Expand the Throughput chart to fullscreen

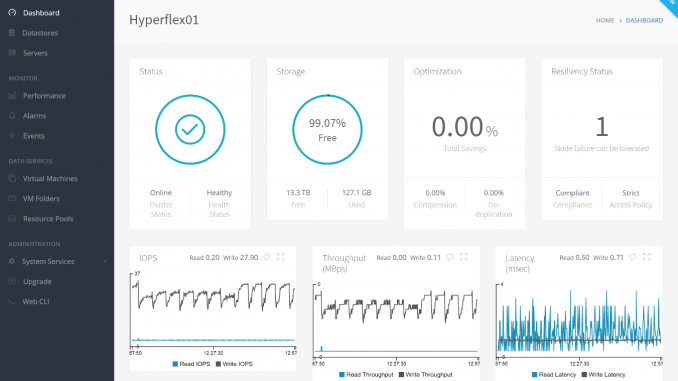464,257
